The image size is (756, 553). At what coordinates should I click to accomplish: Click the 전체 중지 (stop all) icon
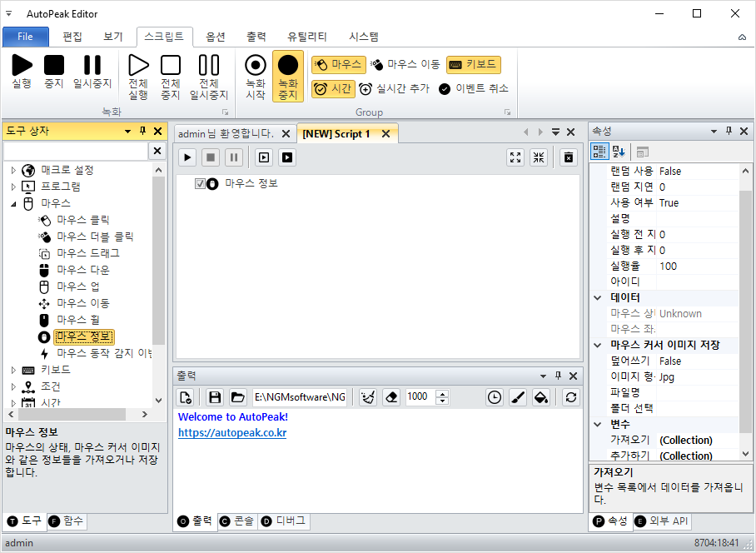(171, 76)
